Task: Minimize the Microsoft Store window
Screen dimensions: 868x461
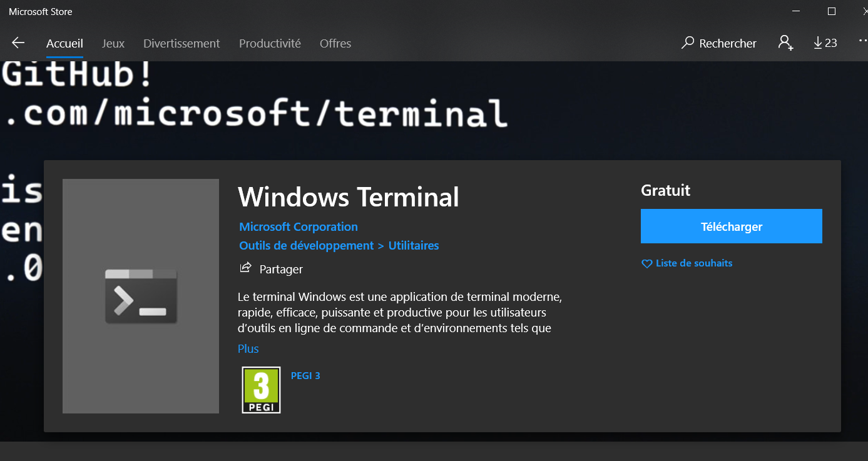Action: pos(795,11)
